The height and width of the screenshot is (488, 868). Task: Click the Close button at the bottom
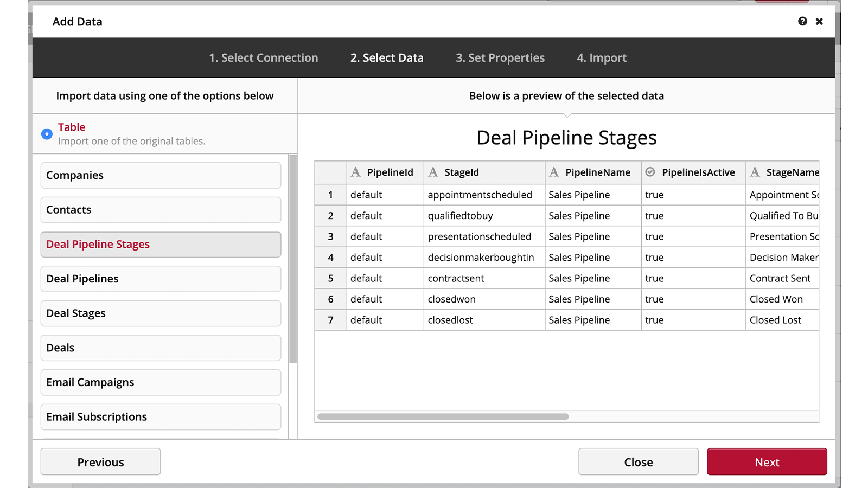638,461
